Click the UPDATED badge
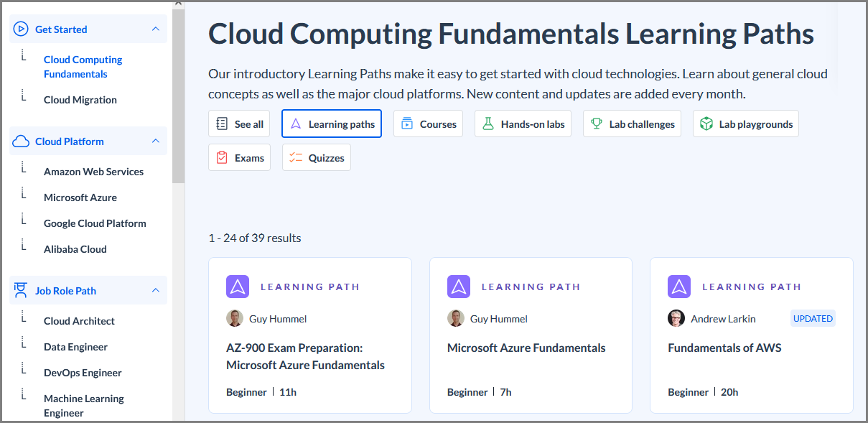The image size is (868, 423). (x=813, y=318)
